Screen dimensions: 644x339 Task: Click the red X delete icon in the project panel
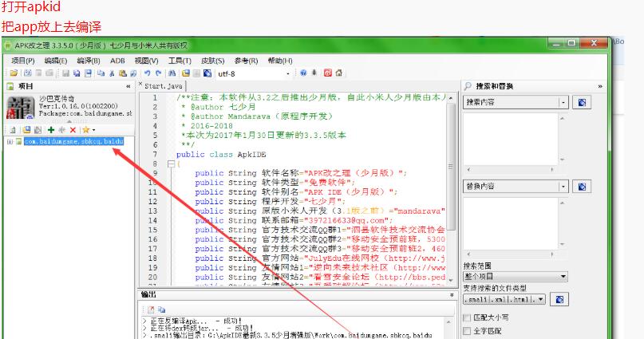(73, 129)
